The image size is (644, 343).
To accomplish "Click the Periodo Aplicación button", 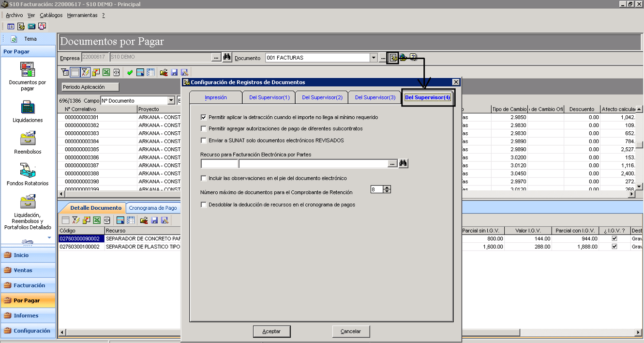I will click(x=90, y=87).
